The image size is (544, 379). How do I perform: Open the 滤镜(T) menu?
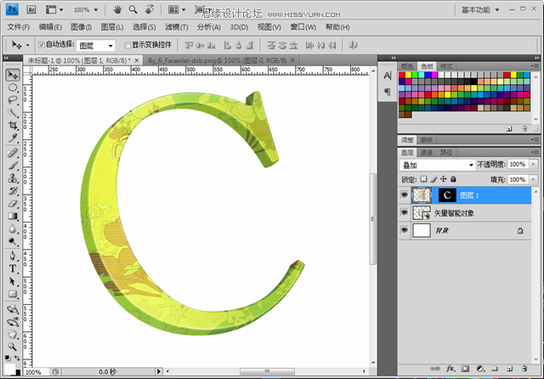tap(176, 27)
